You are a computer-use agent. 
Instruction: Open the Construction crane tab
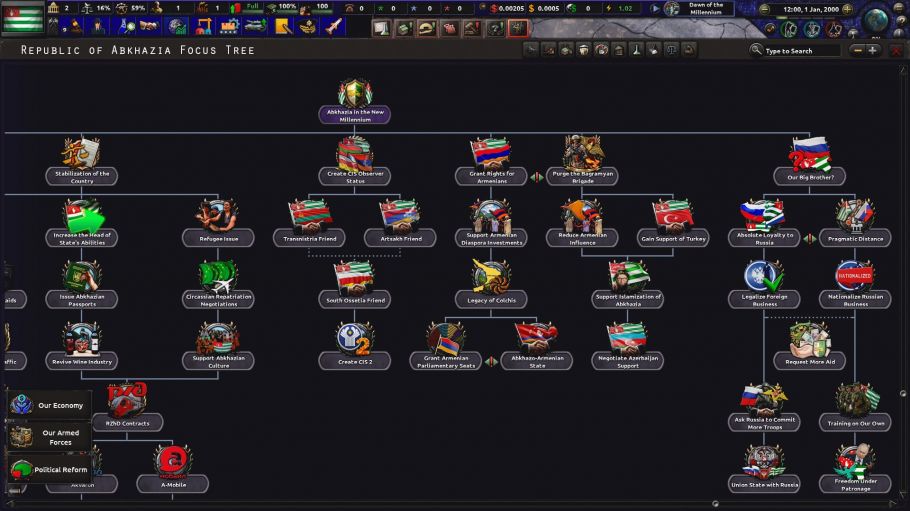click(203, 27)
